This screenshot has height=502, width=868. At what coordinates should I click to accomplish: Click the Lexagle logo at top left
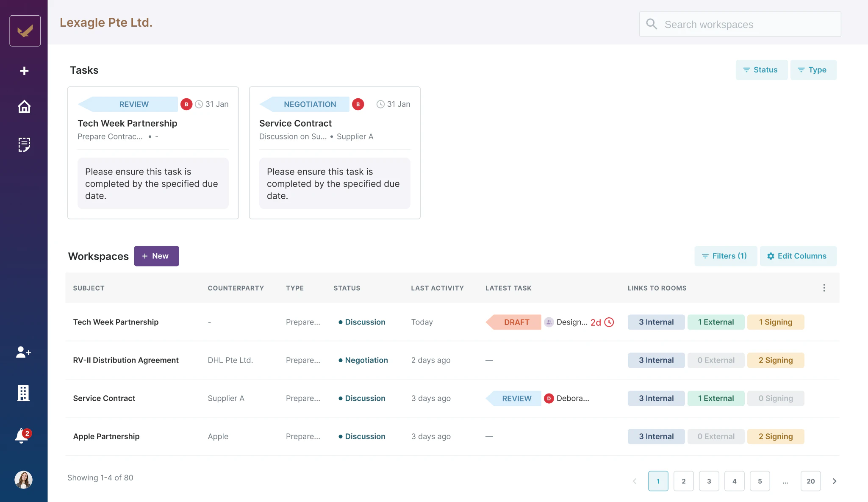(x=24, y=30)
